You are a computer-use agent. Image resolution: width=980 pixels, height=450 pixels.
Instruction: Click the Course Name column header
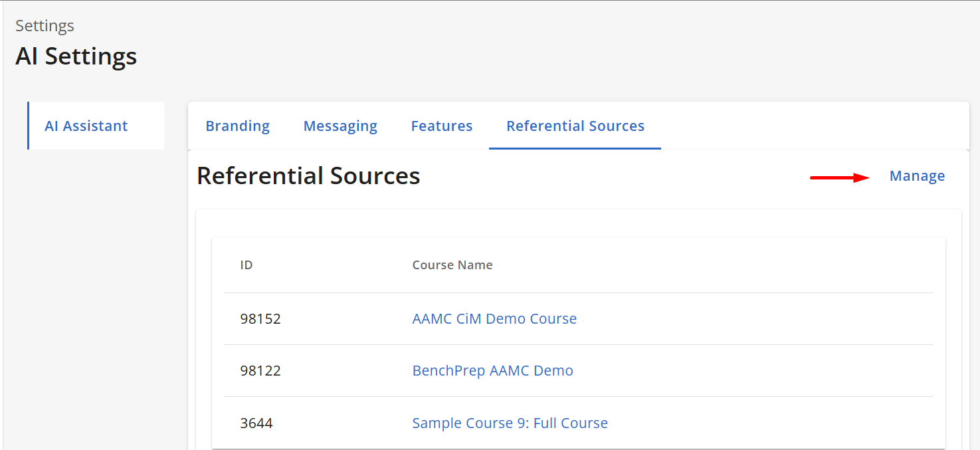click(x=452, y=265)
